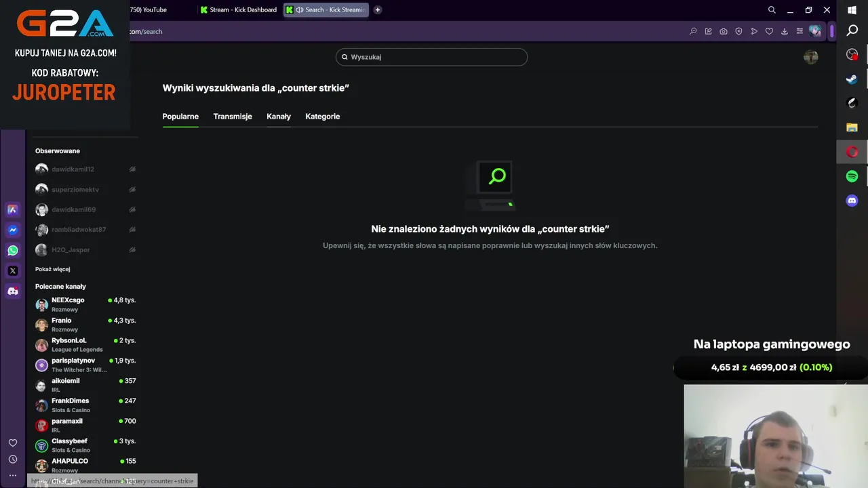Viewport: 868px width, 488px height.
Task: Switch to the Kategorie tab
Action: tap(323, 117)
